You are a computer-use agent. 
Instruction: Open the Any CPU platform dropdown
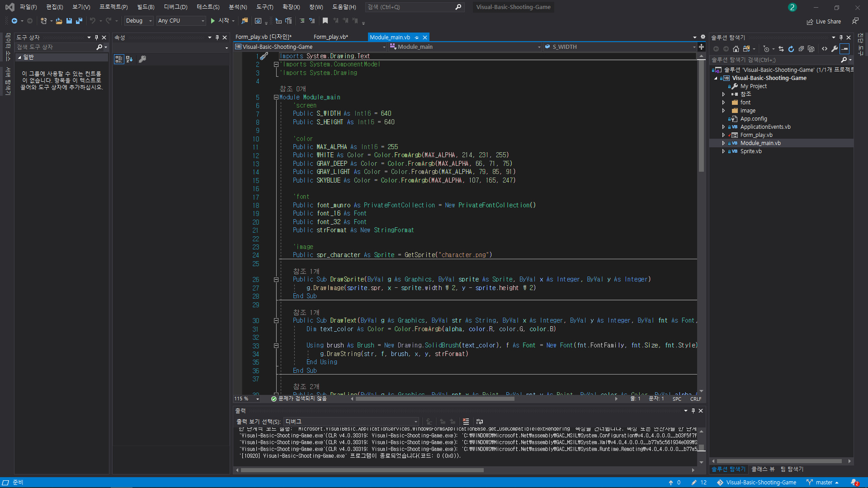pyautogui.click(x=181, y=21)
